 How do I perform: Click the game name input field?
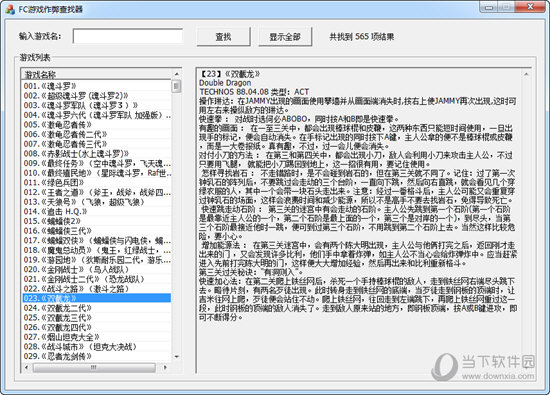pos(128,36)
